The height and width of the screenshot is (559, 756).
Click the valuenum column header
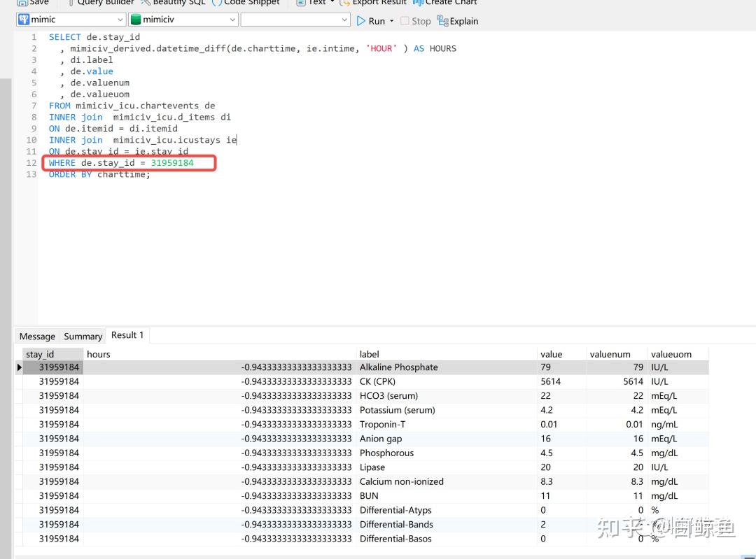pyautogui.click(x=610, y=354)
